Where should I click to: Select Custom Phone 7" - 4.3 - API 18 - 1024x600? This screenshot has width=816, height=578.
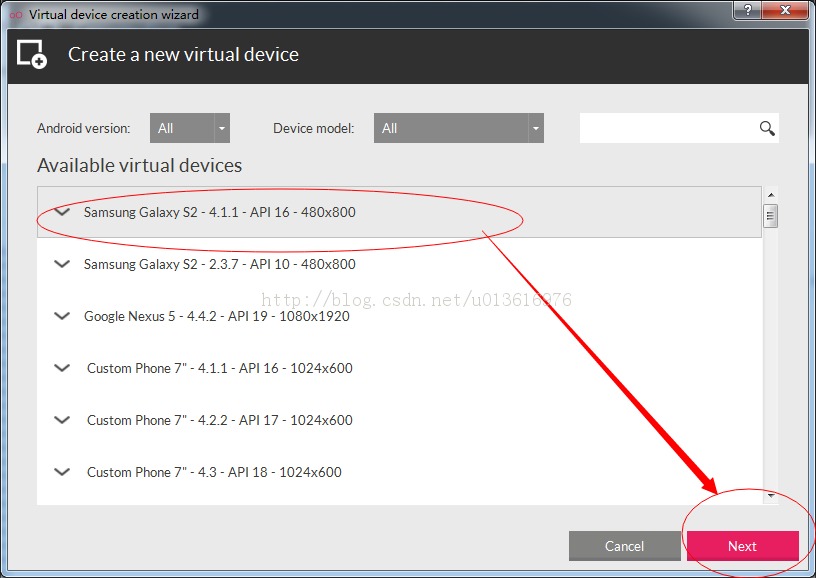(x=399, y=472)
